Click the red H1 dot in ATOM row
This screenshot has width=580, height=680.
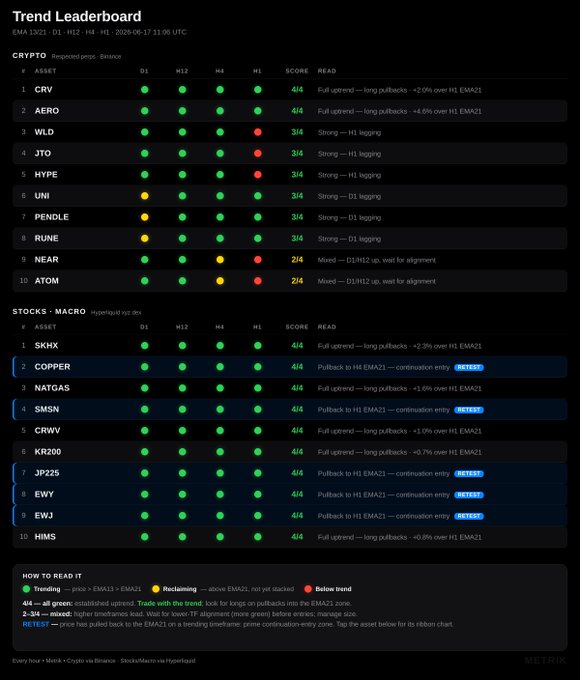pos(258,281)
